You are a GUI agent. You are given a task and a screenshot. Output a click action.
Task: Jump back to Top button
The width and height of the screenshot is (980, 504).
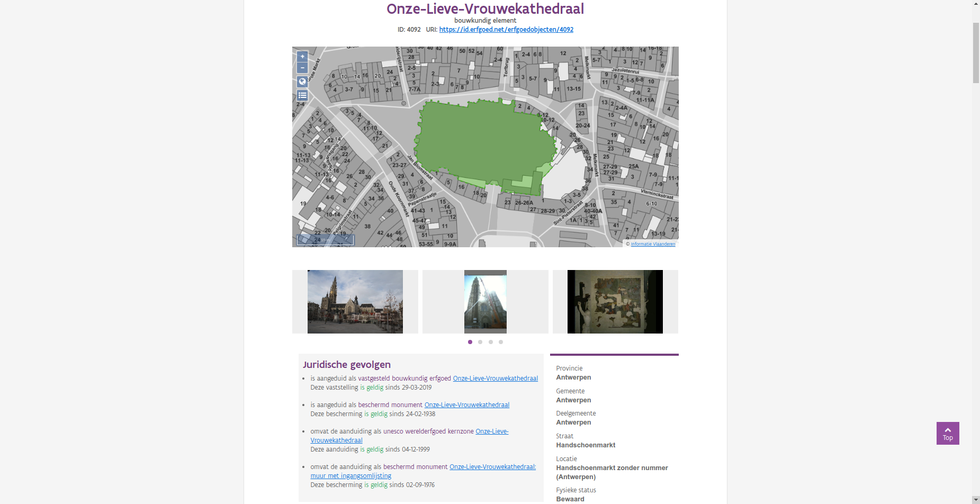click(948, 433)
